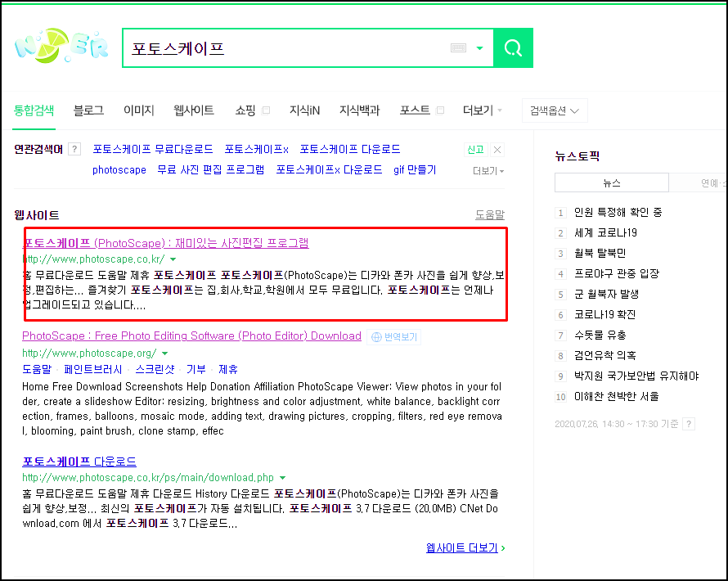Screen dimensions: 728x581
Task: Open the 도움말 link in 웹사이트 section
Action: point(490,214)
